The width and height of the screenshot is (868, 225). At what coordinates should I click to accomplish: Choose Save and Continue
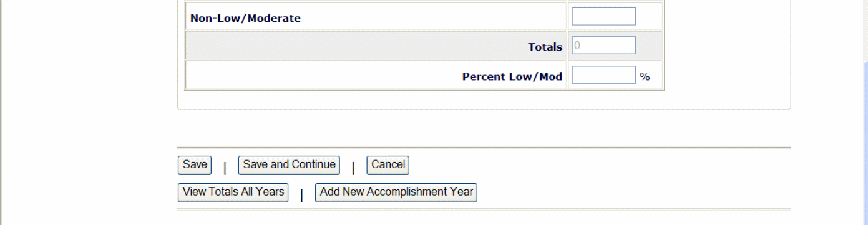(x=289, y=165)
